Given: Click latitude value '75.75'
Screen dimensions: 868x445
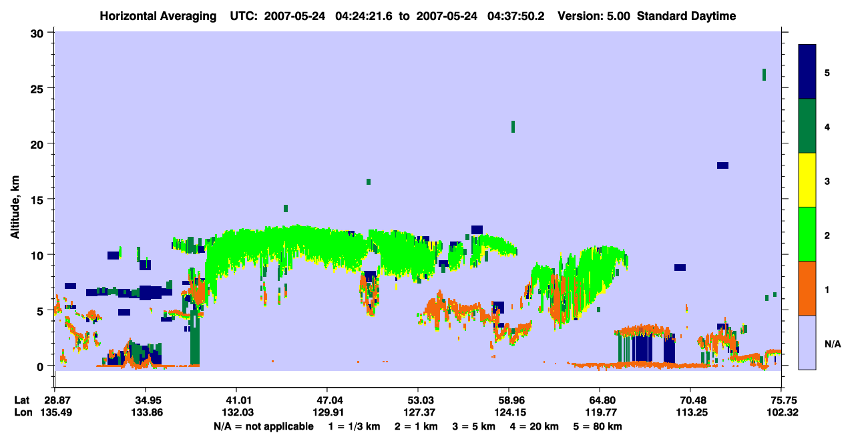Looking at the screenshot, I should (781, 400).
